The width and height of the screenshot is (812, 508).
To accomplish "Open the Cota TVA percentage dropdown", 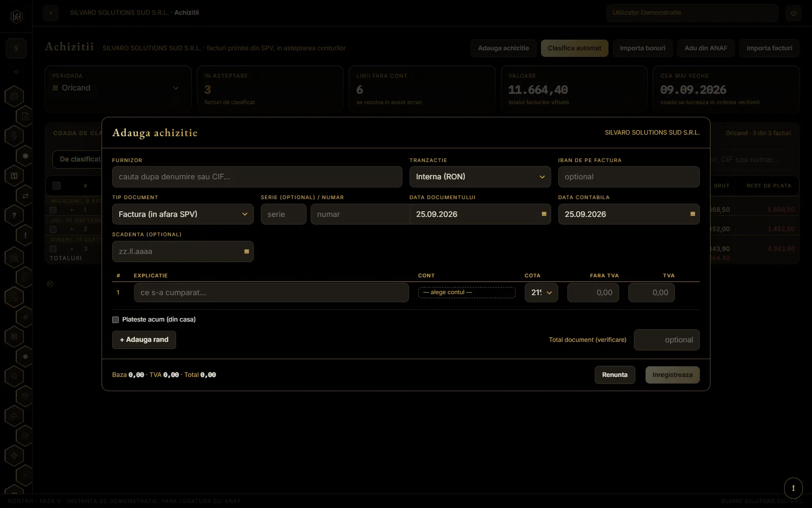I will (542, 293).
